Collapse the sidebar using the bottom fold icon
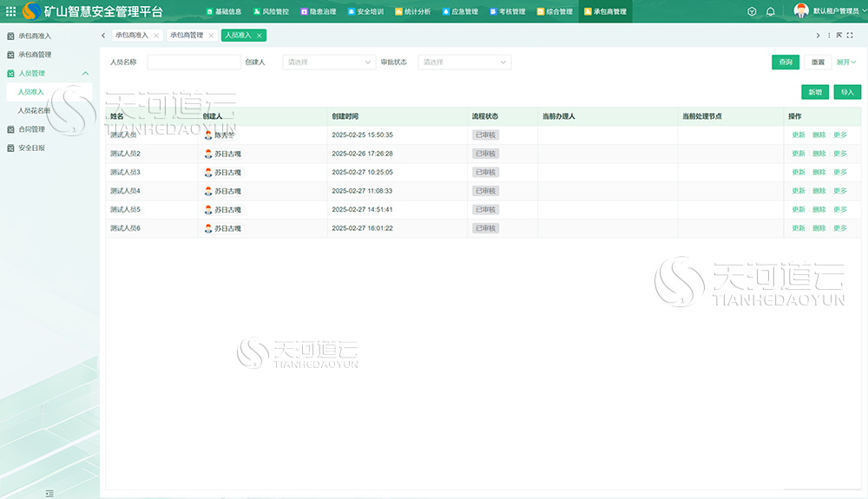The height and width of the screenshot is (499, 868). click(x=49, y=494)
